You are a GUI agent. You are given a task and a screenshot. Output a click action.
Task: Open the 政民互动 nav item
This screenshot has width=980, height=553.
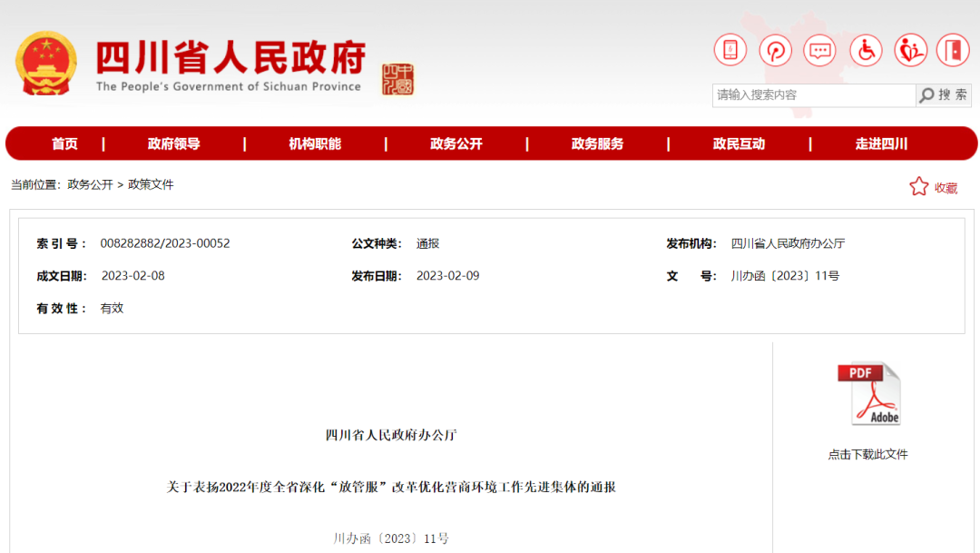click(x=739, y=143)
